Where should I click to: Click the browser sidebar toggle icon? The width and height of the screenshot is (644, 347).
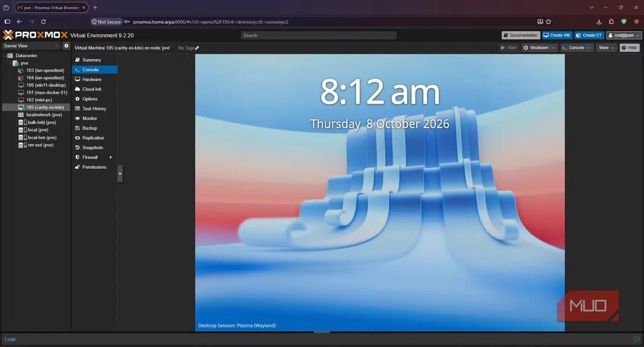(x=7, y=22)
